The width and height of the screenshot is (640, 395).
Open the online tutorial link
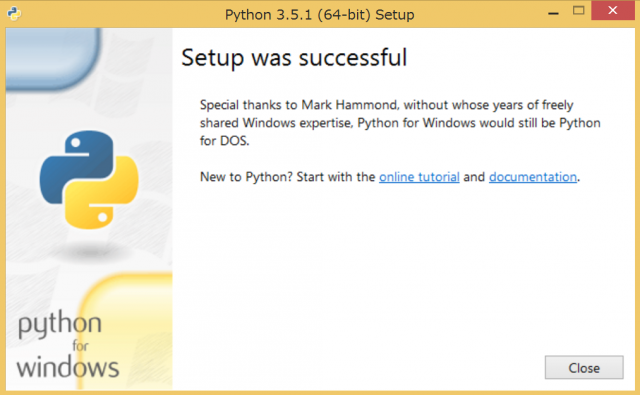[419, 177]
